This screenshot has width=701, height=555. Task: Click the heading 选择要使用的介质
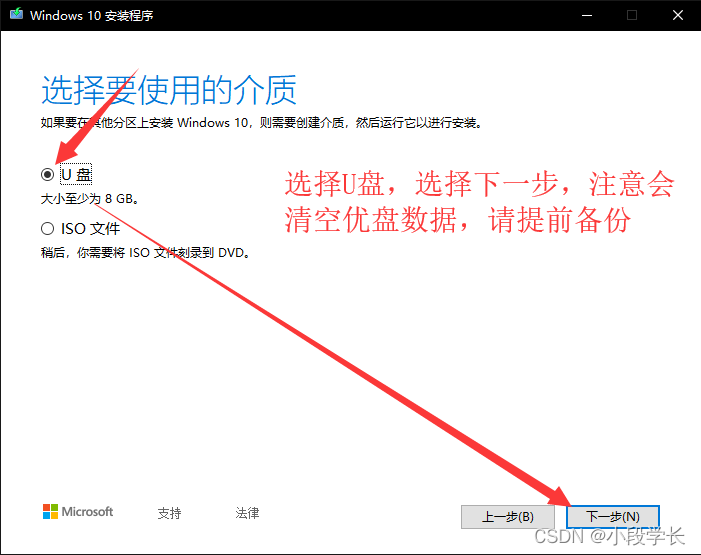169,91
